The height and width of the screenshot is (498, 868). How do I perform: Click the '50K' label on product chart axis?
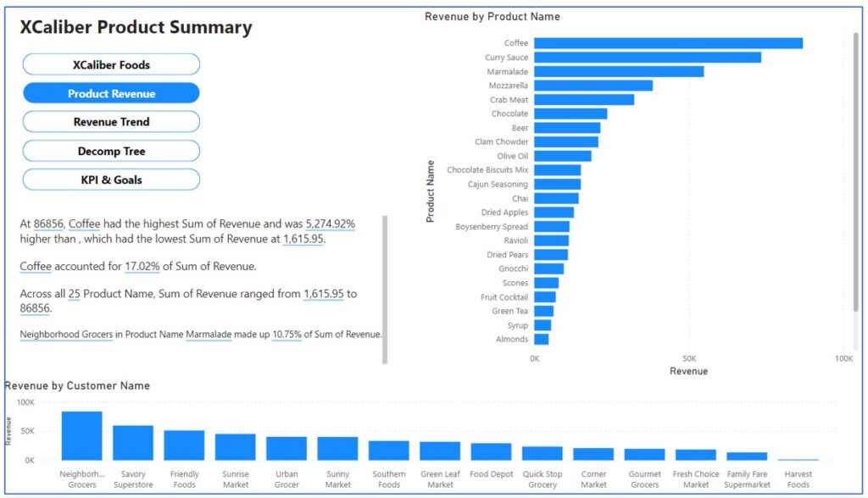689,358
